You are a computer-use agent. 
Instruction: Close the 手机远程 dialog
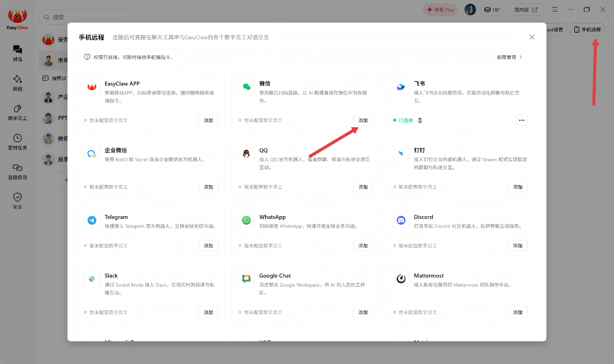532,37
